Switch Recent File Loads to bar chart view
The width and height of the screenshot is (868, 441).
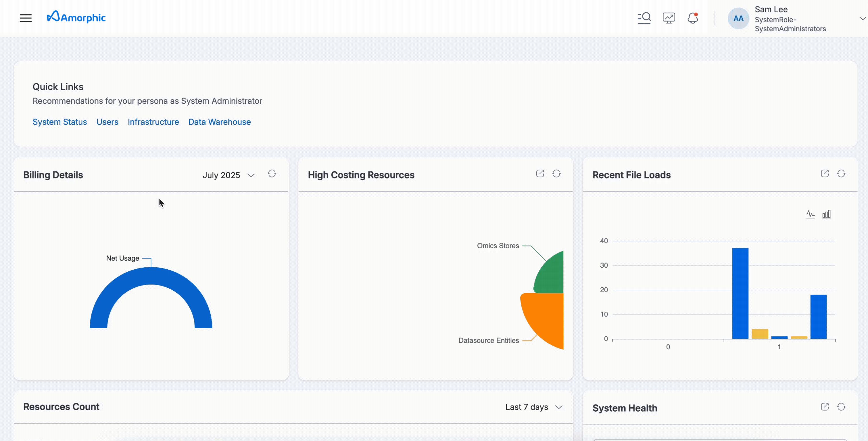[x=827, y=214]
